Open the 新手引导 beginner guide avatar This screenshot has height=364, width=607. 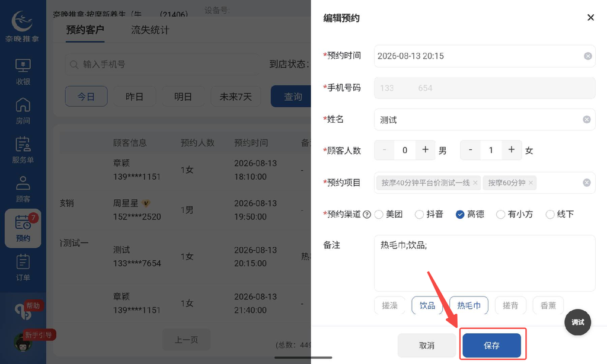[23, 341]
